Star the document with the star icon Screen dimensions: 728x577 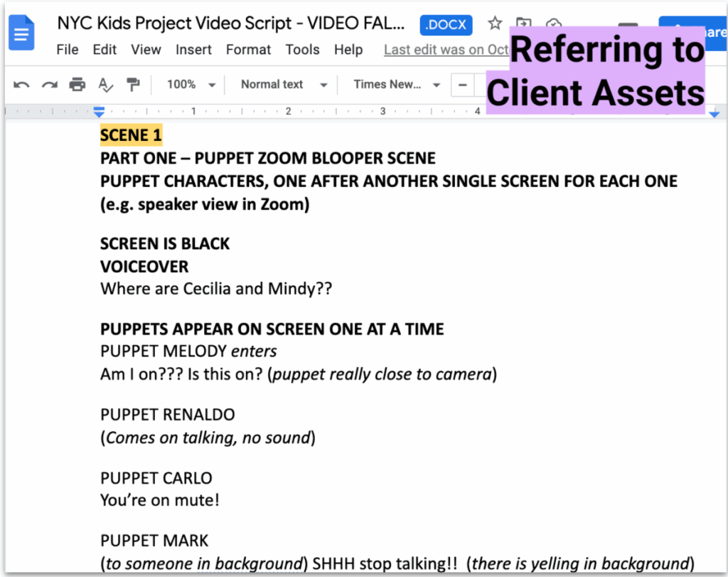click(x=495, y=23)
